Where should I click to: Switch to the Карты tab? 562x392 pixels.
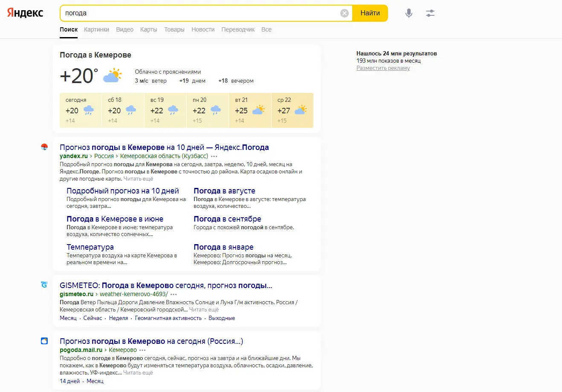149,29
